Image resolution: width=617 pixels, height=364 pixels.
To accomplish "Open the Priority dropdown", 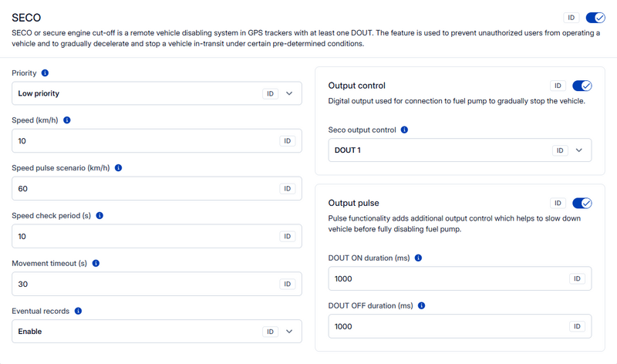I will click(x=289, y=93).
